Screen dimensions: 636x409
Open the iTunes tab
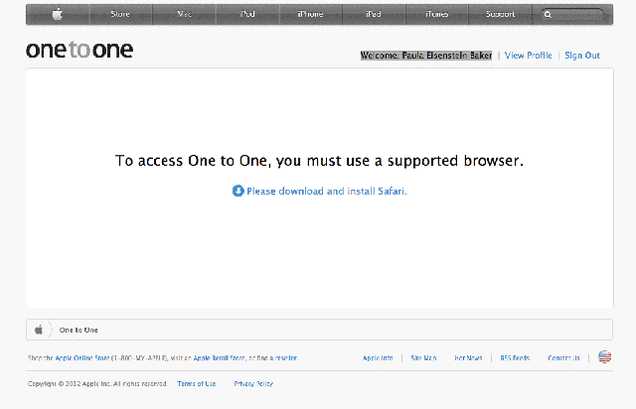[436, 14]
